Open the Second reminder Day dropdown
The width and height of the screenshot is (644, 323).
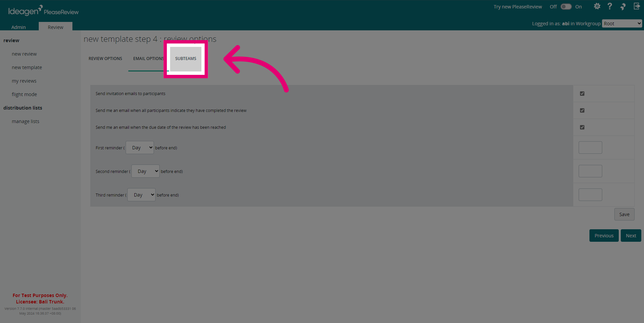pyautogui.click(x=146, y=171)
